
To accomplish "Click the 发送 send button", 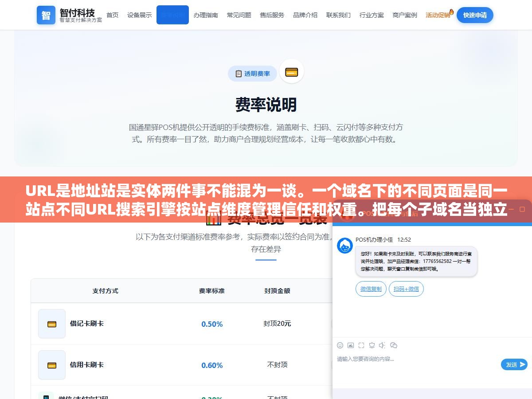I will click(514, 364).
